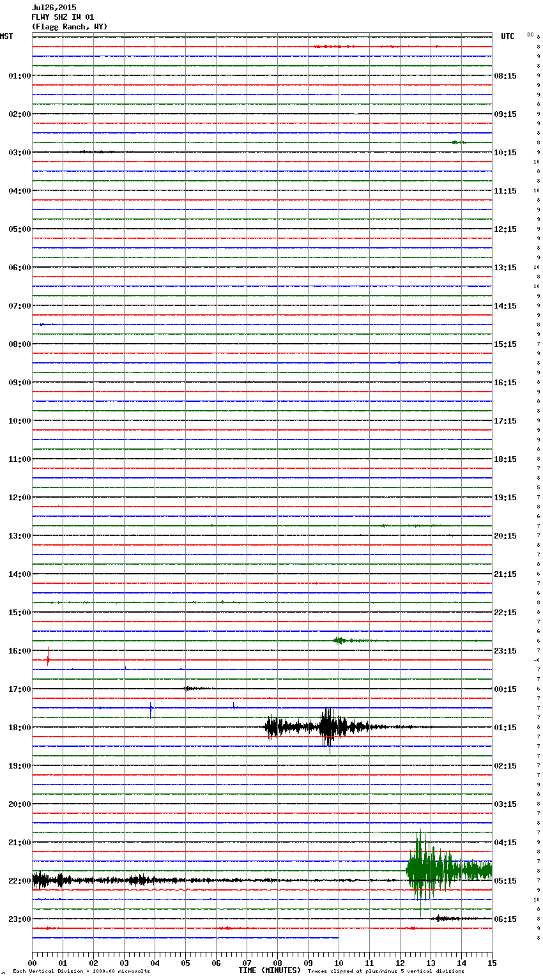Click the blue spike near minute 04 above 18:00

click(151, 708)
